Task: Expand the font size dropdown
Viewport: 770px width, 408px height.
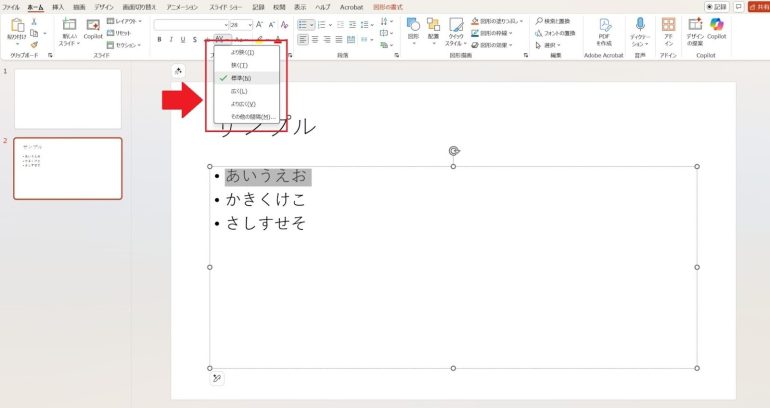Action: [x=249, y=23]
